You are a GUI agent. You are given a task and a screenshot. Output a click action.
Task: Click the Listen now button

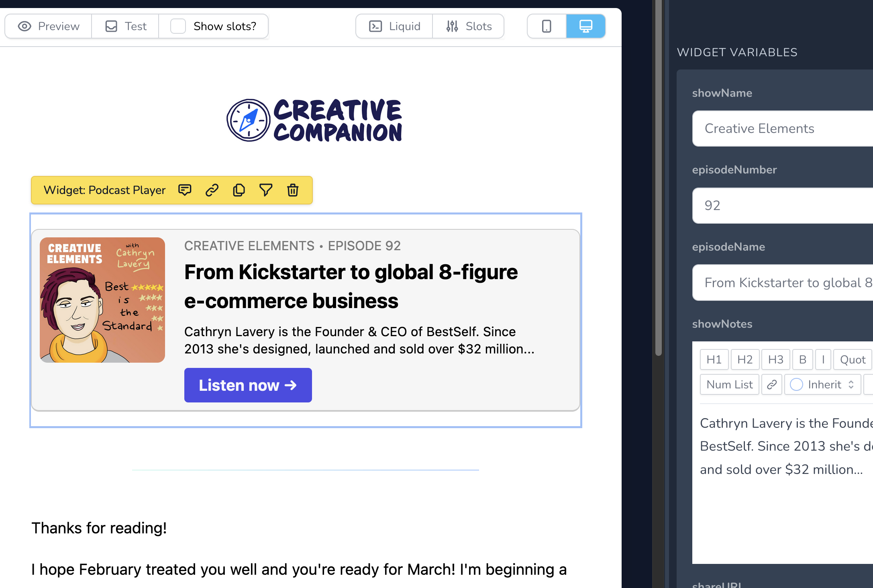[248, 385]
